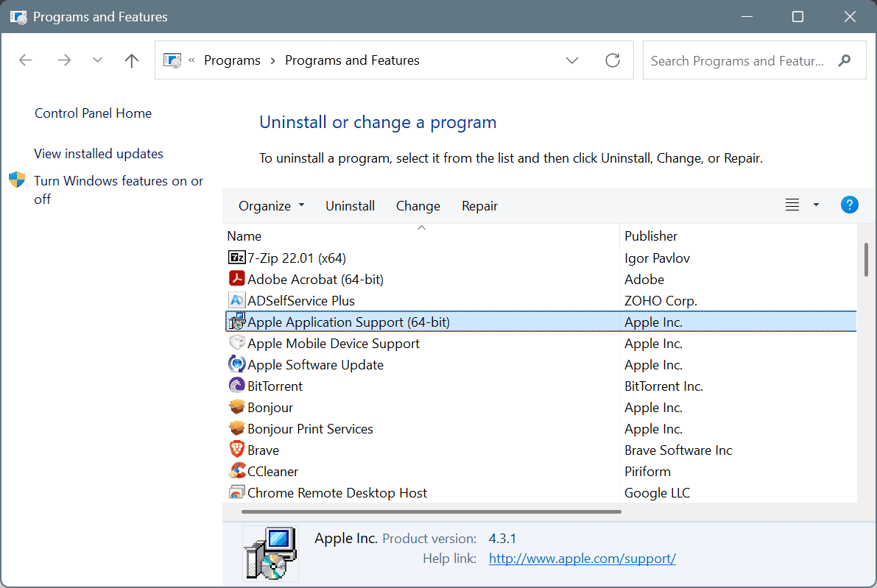Expand the hidden breadcrumb path chevrons
This screenshot has height=588, width=877.
[x=191, y=60]
